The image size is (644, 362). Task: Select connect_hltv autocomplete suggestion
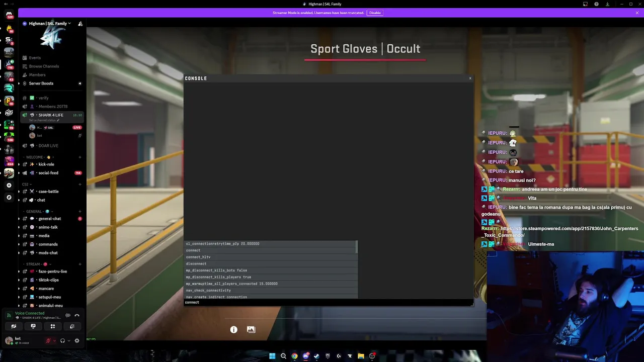coord(271,257)
